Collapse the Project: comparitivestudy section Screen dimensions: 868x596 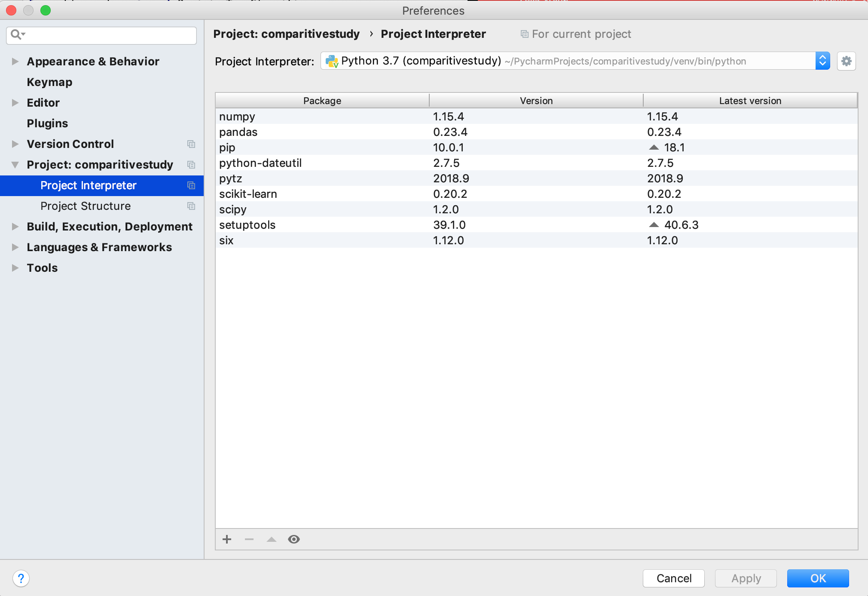pyautogui.click(x=15, y=165)
